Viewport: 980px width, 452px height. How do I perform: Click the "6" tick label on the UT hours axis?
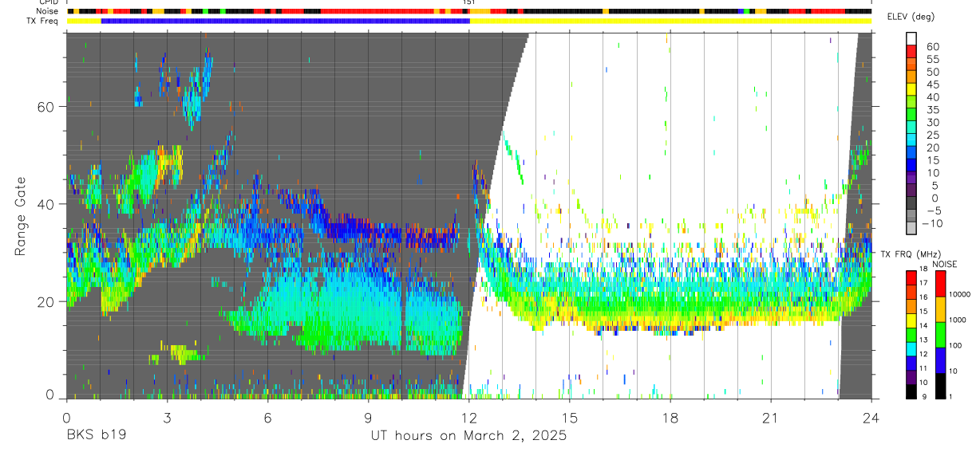tap(267, 418)
